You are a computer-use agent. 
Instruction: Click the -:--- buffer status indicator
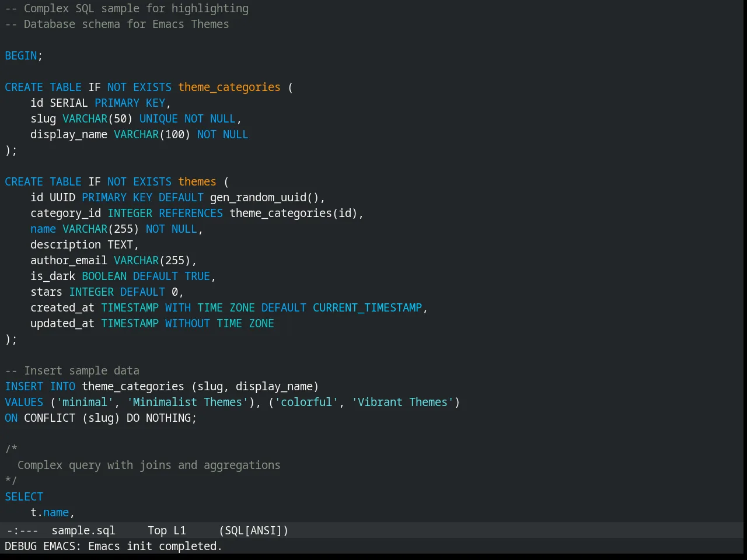[22, 531]
